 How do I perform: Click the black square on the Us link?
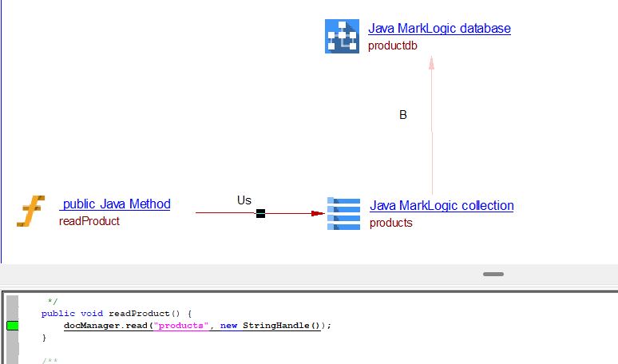point(260,213)
